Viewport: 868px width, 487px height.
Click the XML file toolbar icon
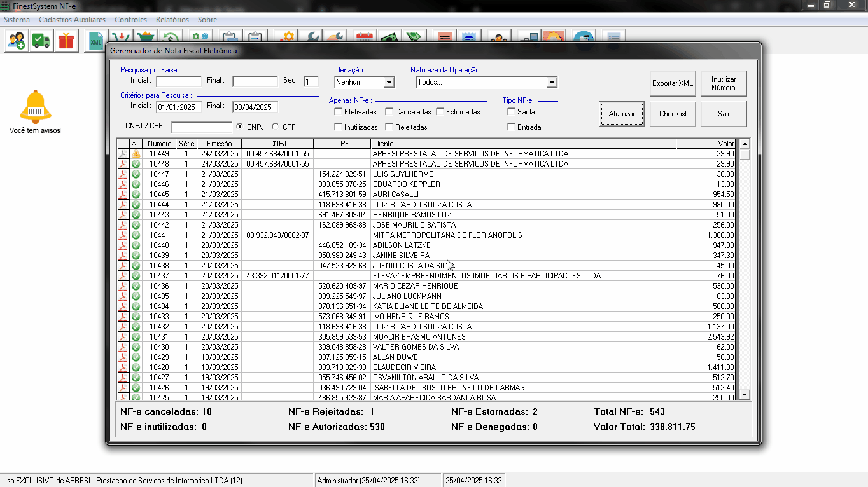tap(96, 41)
